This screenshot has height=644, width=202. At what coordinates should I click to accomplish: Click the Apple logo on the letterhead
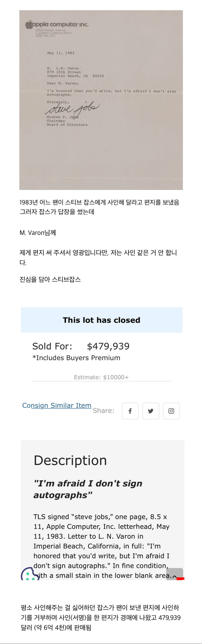click(x=29, y=24)
